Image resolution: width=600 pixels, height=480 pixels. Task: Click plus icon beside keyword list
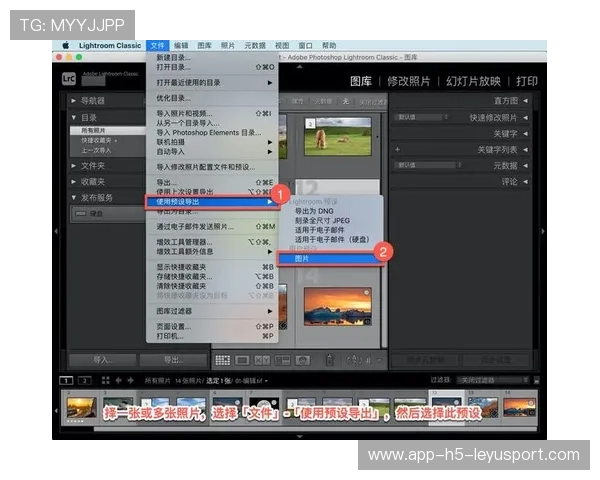398,149
